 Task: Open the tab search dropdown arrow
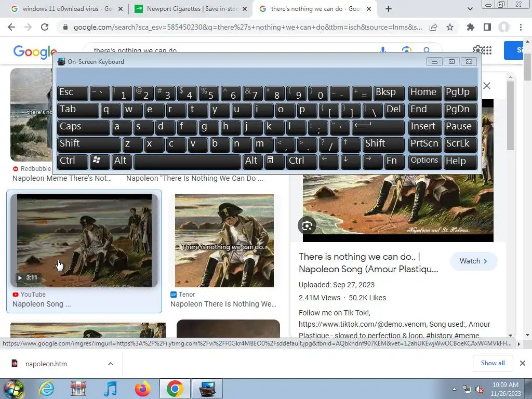tap(470, 9)
